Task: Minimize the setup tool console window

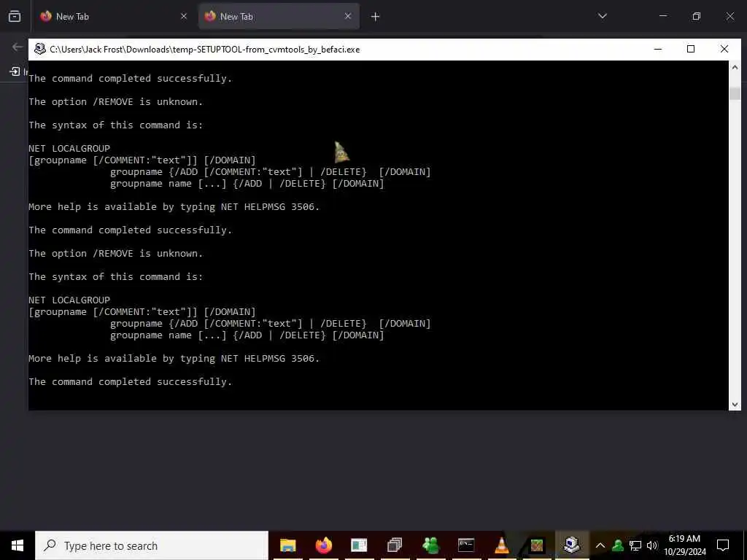Action: click(658, 49)
